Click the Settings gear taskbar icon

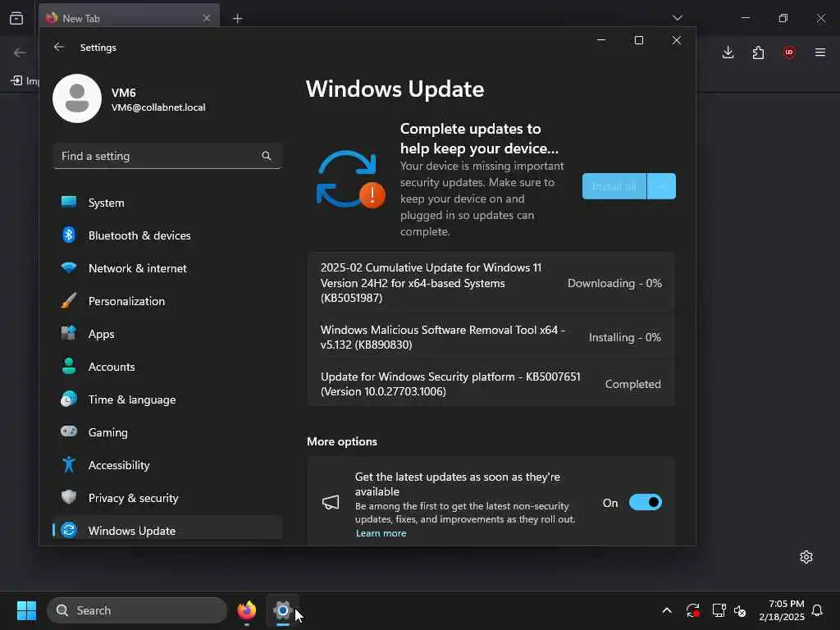click(282, 610)
